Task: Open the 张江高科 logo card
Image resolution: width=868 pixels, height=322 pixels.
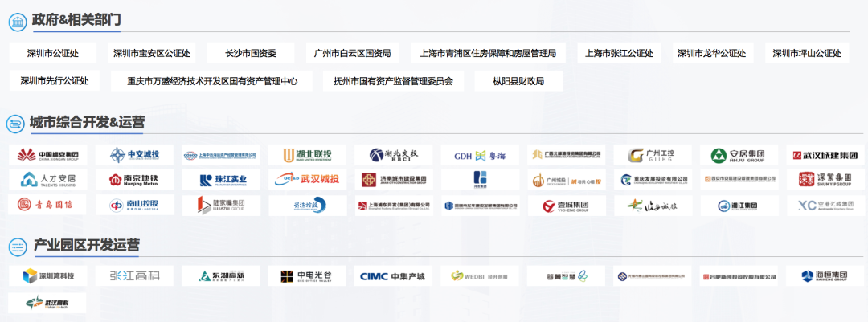Action: [134, 275]
